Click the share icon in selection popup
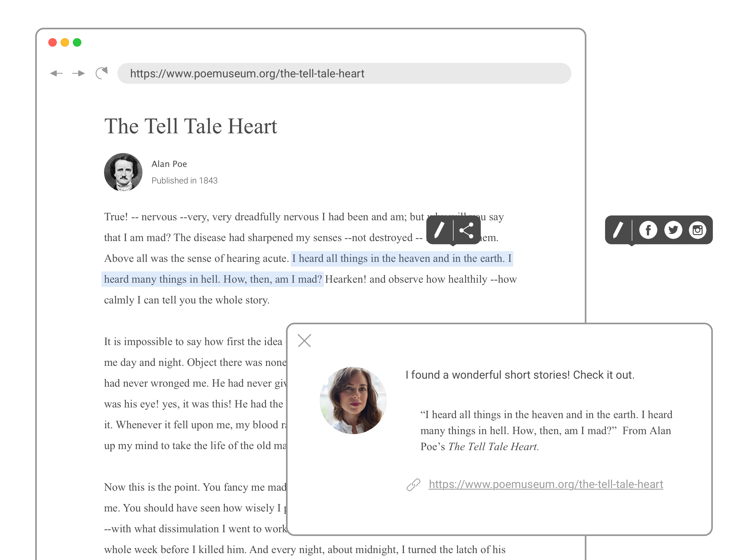 (466, 230)
